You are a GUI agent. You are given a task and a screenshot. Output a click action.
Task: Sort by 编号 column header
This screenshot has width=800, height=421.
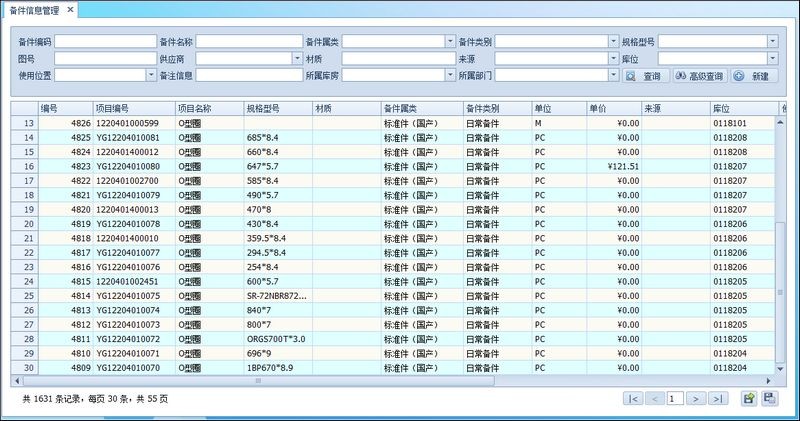tap(65, 109)
